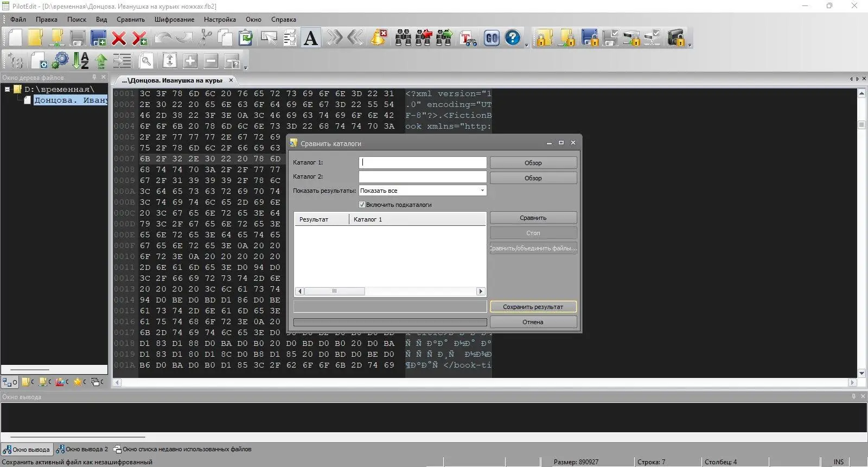Click the sort A-Z icon
Image resolution: width=868 pixels, height=467 pixels.
pos(81,60)
